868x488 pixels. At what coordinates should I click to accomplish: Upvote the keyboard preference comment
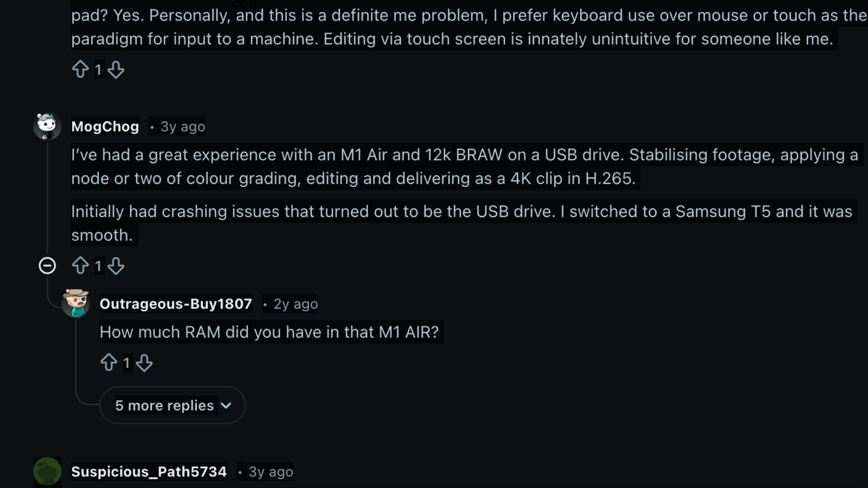click(81, 70)
